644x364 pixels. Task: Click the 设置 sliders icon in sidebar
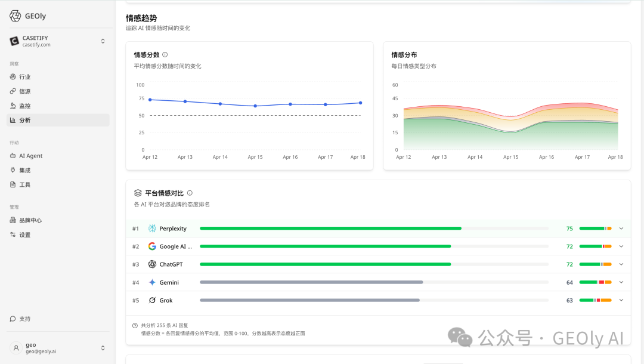pos(13,235)
